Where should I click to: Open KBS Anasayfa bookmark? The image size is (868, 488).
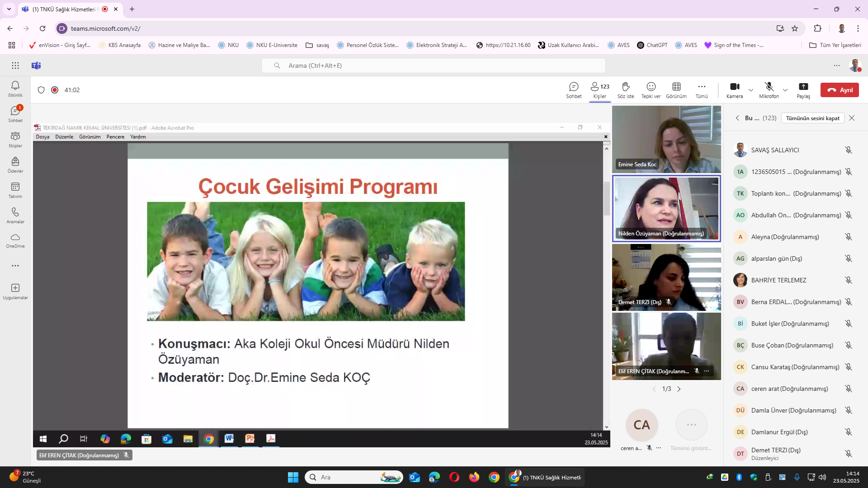point(120,45)
